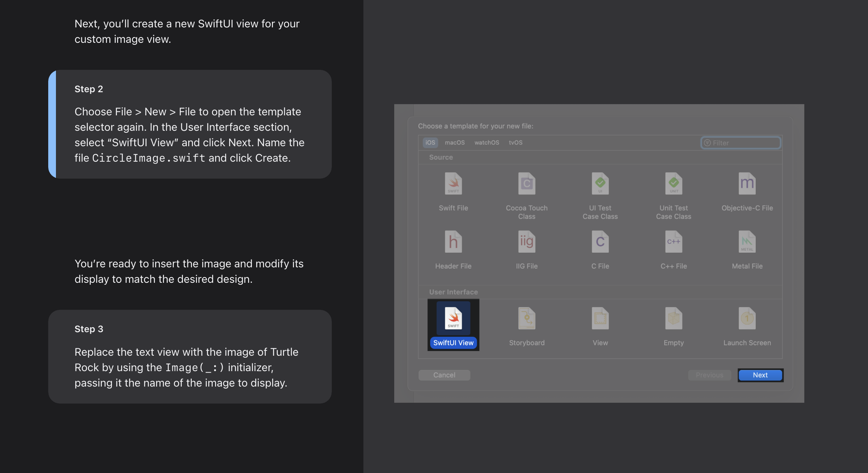Click the Next button

tap(760, 375)
